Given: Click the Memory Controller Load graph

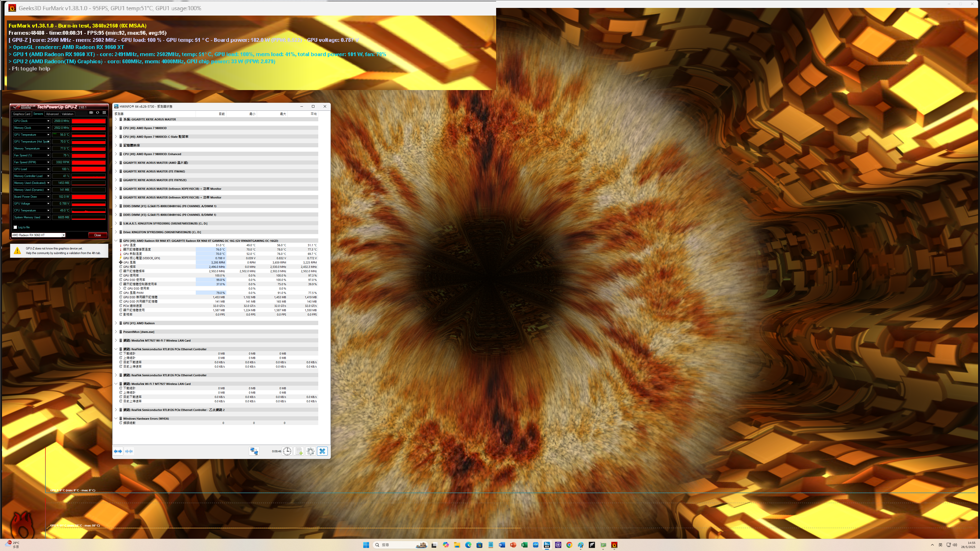Looking at the screenshot, I should [89, 176].
